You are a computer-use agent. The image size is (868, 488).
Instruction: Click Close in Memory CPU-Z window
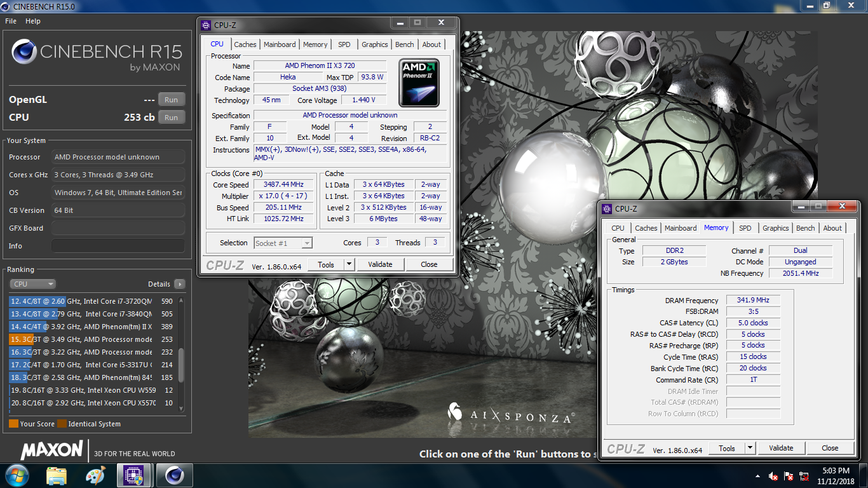[830, 448]
